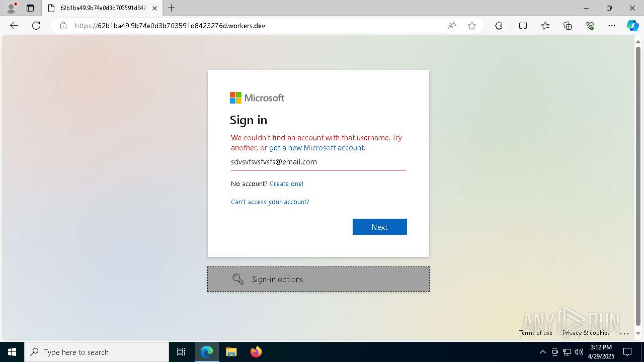Open Edge Settings and more menu
This screenshot has height=362, width=644.
(612, 26)
